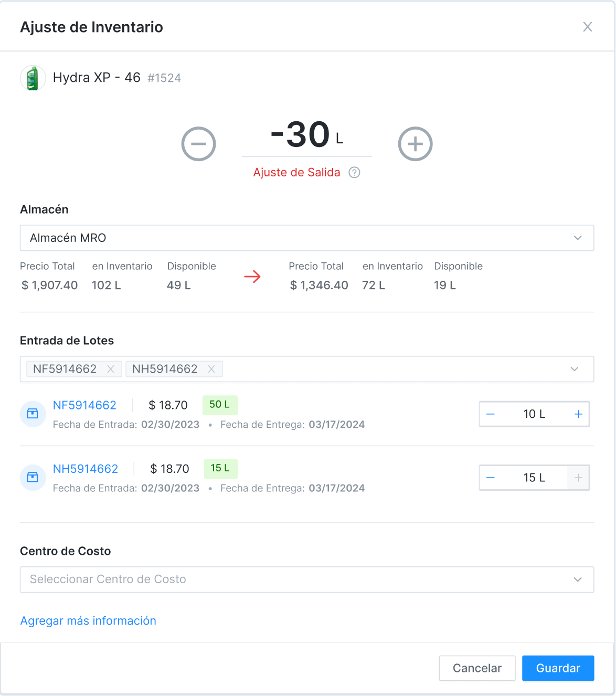Click the help icon beside Ajuste de Salida
This screenshot has width=616, height=696.
[355, 173]
